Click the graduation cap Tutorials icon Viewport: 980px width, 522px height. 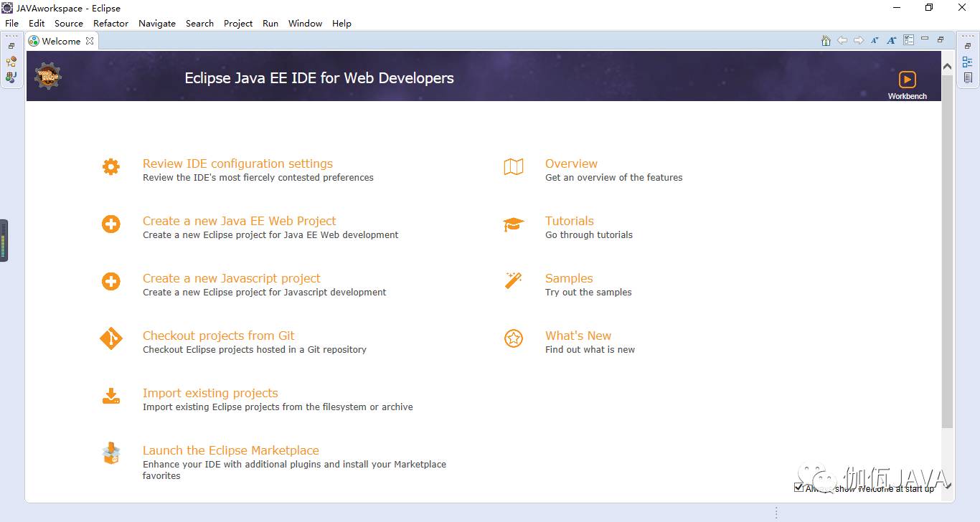(514, 224)
